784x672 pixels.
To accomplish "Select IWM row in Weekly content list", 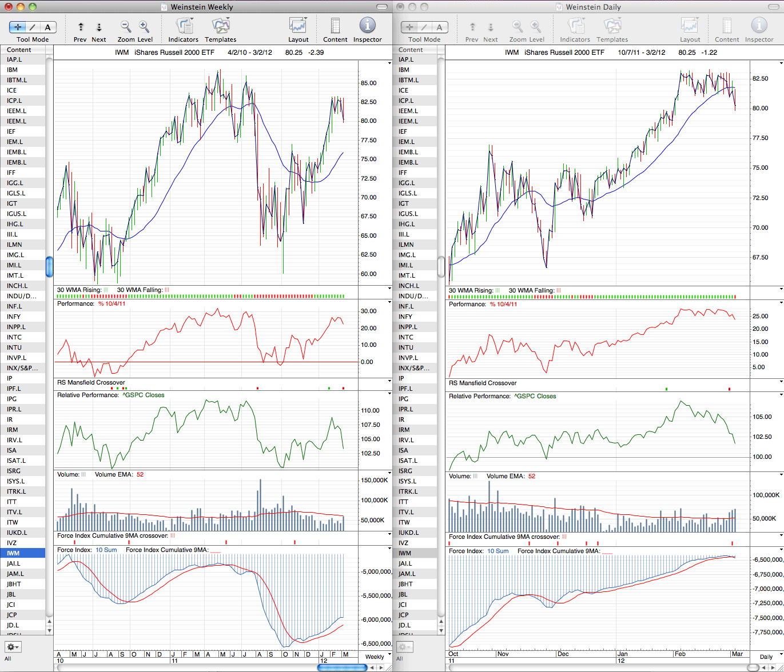I will (23, 553).
